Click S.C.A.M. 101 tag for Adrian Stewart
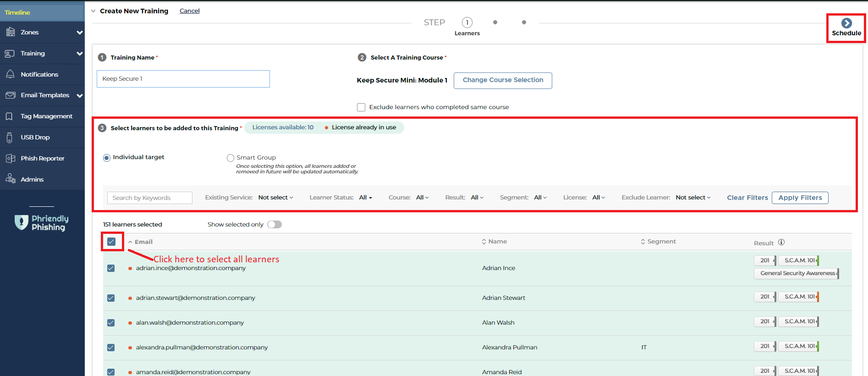 [799, 297]
